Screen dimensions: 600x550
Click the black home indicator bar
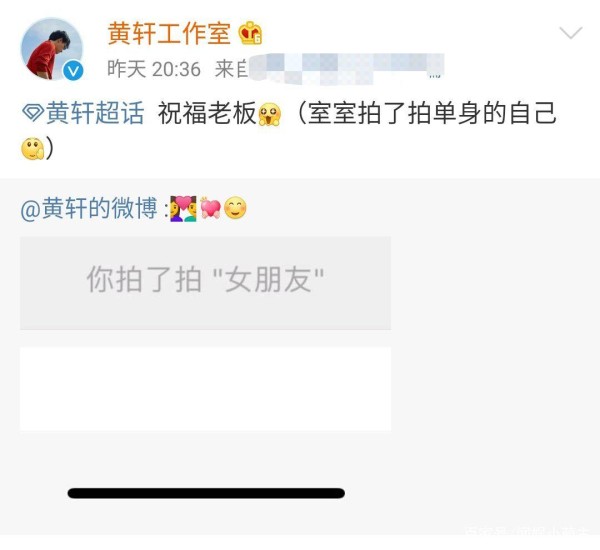click(206, 493)
